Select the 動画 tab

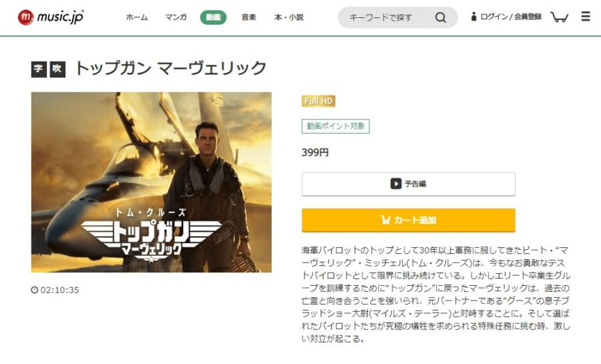click(213, 17)
